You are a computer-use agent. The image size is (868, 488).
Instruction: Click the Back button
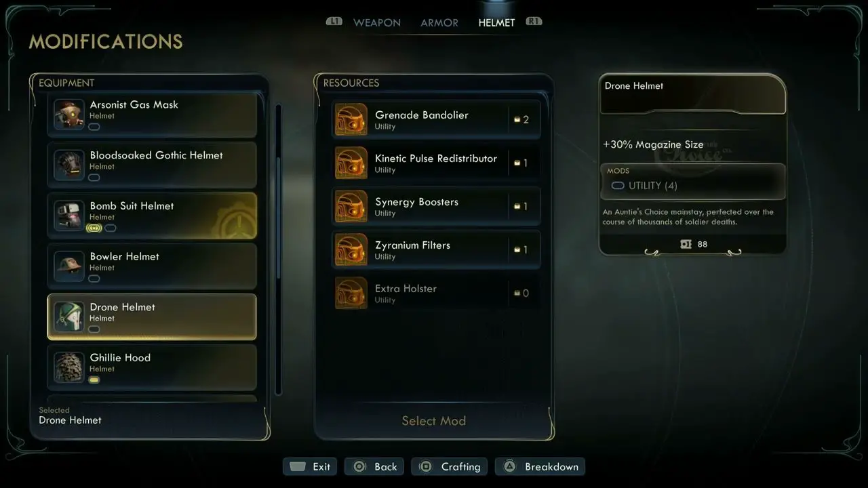(x=374, y=466)
